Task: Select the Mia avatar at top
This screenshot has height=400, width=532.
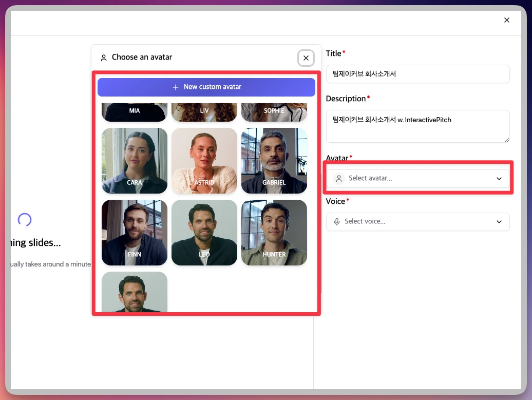Action: tap(135, 112)
